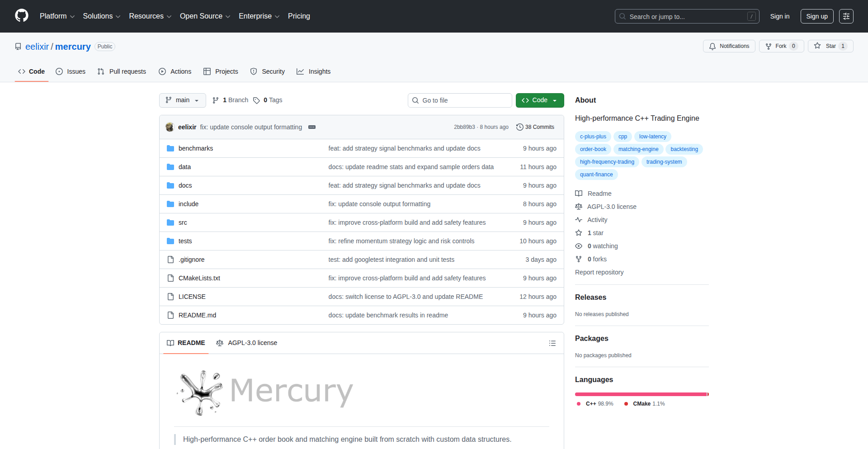Go to the Pull requests tab

click(x=122, y=71)
